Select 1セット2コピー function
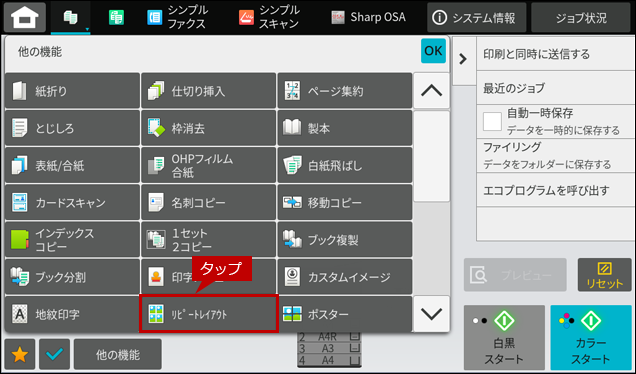 tap(208, 239)
